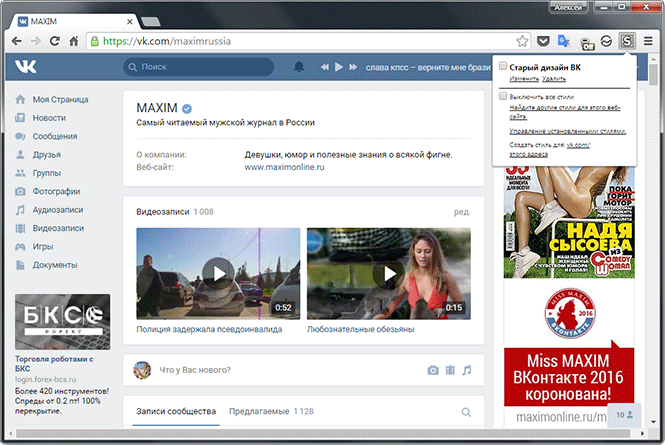
Task: Click Изменить link under style name
Action: (x=524, y=79)
